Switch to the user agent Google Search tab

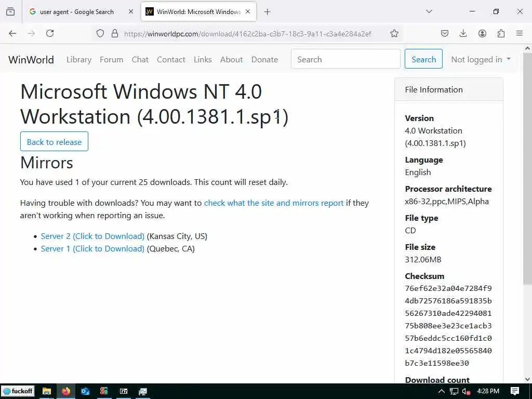82,12
